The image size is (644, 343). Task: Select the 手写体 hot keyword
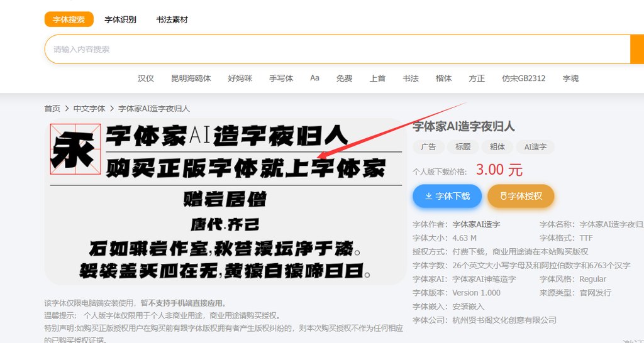[281, 79]
